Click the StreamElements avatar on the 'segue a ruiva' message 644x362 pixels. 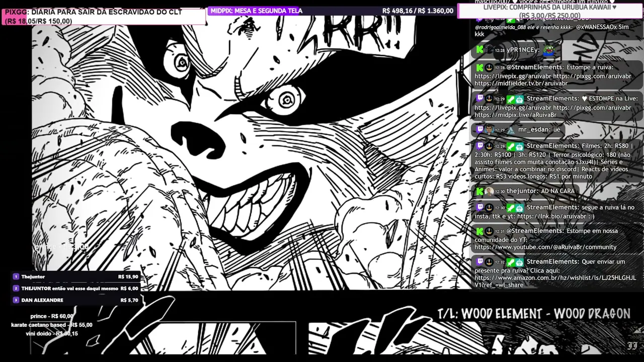coord(489,207)
